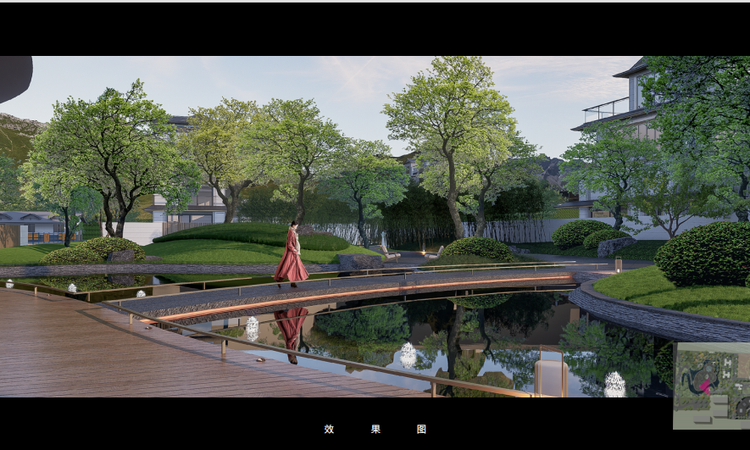Image resolution: width=750 pixels, height=450 pixels.
Task: Click the bollard lamp on right path
Action: (x=619, y=264)
